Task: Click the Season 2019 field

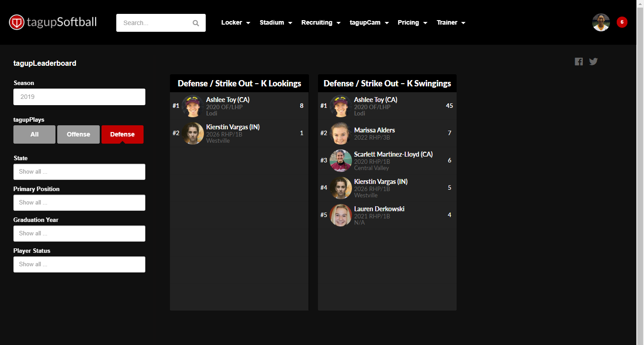Action: 79,97
